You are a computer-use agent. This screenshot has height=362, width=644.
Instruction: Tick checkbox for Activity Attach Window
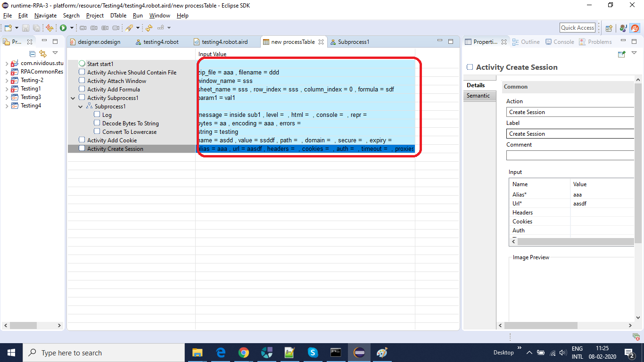point(82,81)
